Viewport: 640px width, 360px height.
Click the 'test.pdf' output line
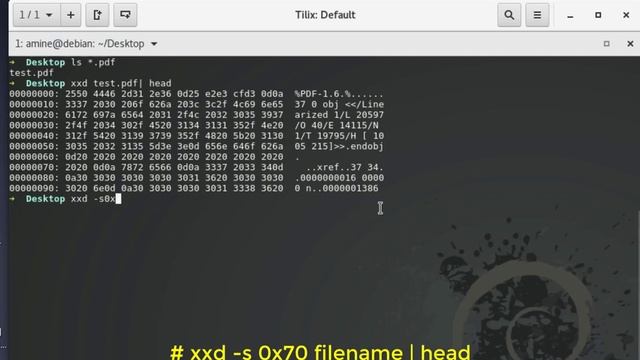[x=31, y=73]
